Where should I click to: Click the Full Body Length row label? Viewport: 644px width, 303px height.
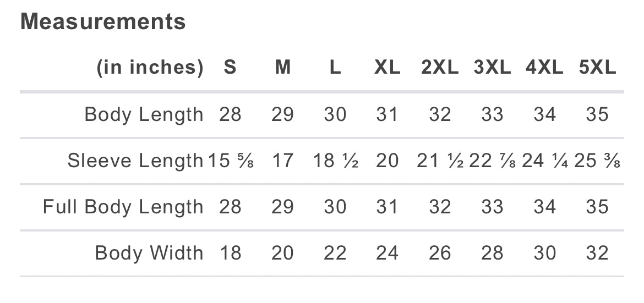[x=123, y=207]
